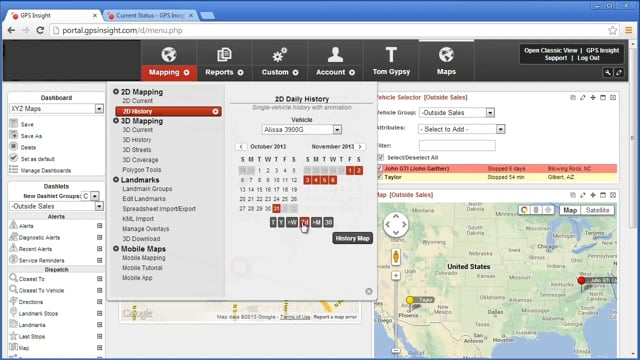640x360 pixels.
Task: Click the Landmark Stops pin icon
Action: click(13, 312)
